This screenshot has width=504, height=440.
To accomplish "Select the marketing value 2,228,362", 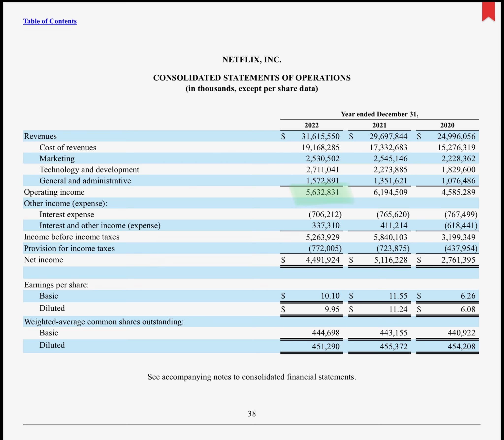I will [458, 158].
